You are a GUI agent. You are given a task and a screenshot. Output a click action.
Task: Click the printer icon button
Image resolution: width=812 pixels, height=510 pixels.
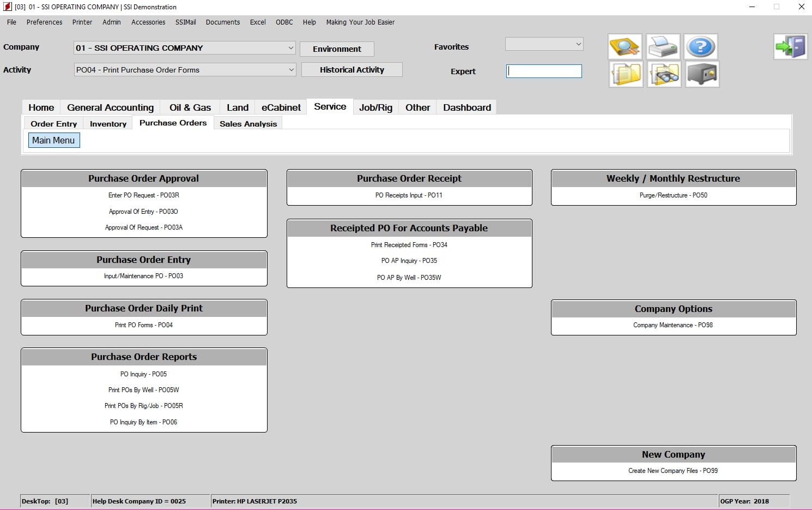pos(663,47)
